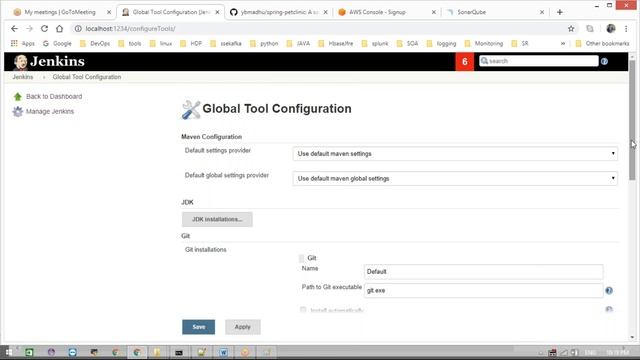Reload the page with the refresh icon
The height and width of the screenshot is (360, 640).
tap(44, 29)
